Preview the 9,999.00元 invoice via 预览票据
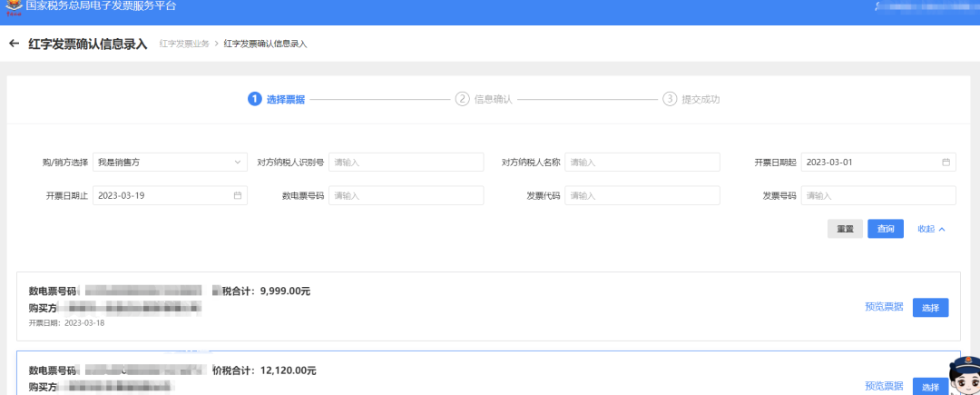The image size is (980, 395). [x=884, y=307]
